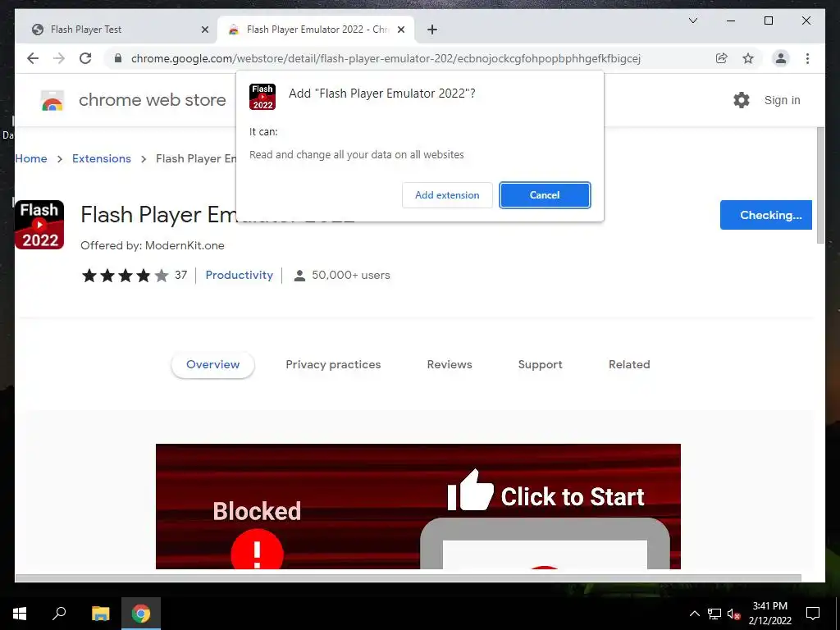Image resolution: width=840 pixels, height=630 pixels.
Task: Reload the current page
Action: click(x=85, y=58)
